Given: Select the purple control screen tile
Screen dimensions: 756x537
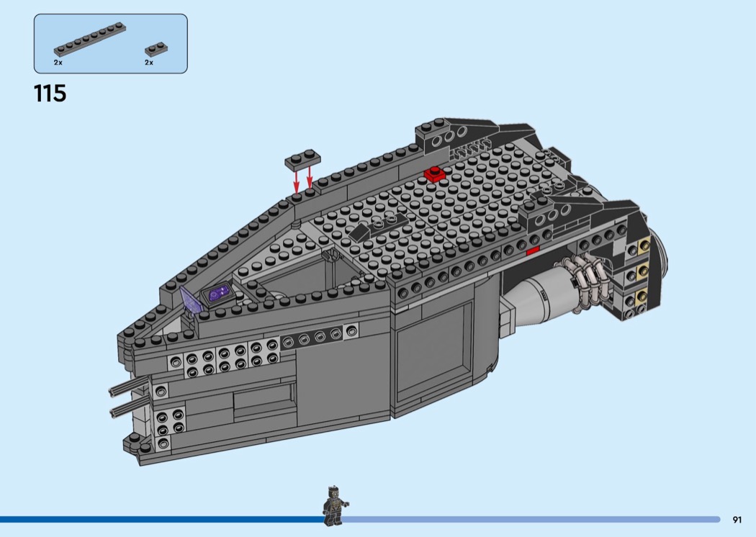Looking at the screenshot, I should click(218, 294).
